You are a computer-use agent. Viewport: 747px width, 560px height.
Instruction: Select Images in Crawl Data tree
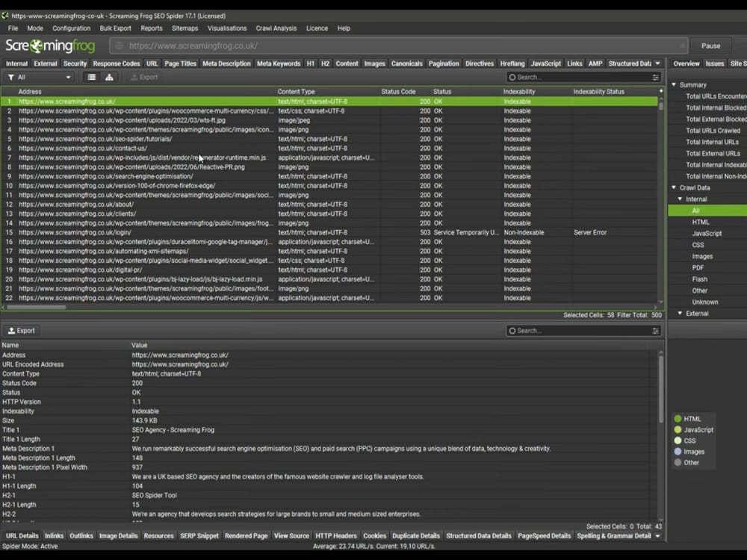point(702,256)
